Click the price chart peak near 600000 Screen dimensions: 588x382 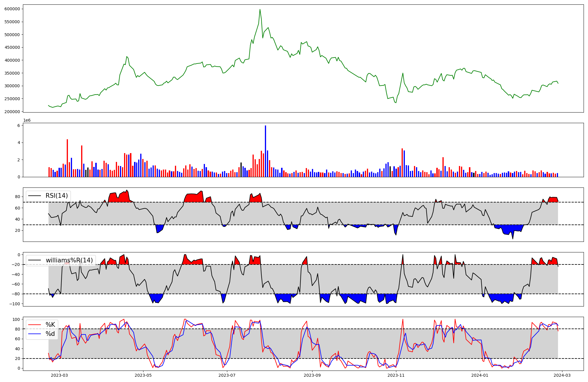260,10
